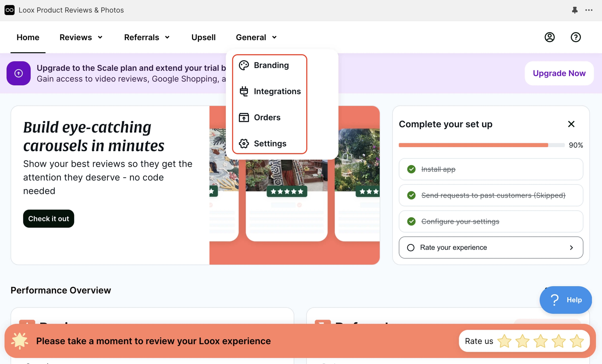
Task: Click the Orders icon in the menu
Action: (244, 117)
